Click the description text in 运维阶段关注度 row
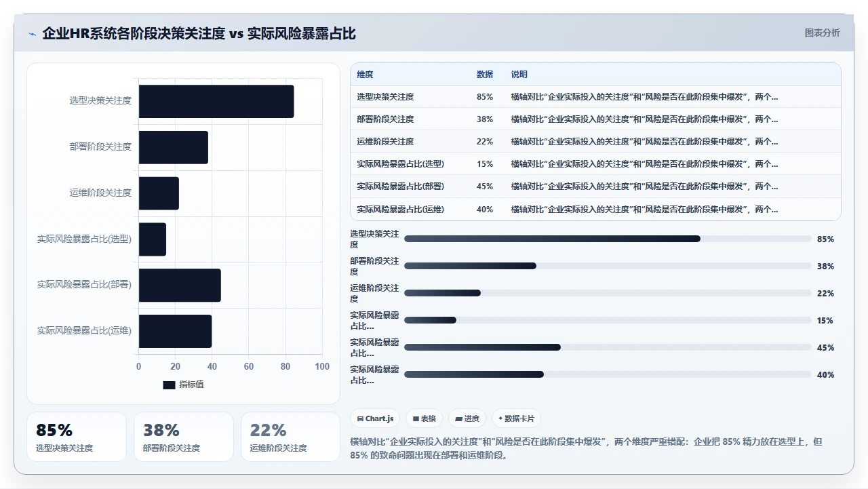The height and width of the screenshot is (489, 868). point(644,142)
